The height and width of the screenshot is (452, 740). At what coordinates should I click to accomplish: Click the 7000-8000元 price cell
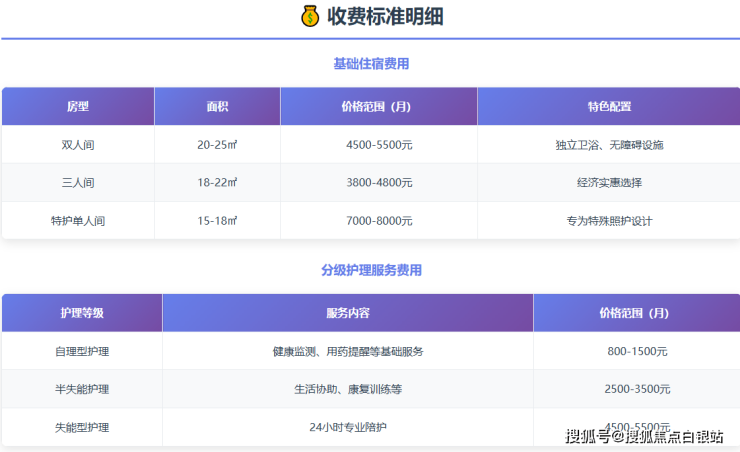pyautogui.click(x=379, y=221)
